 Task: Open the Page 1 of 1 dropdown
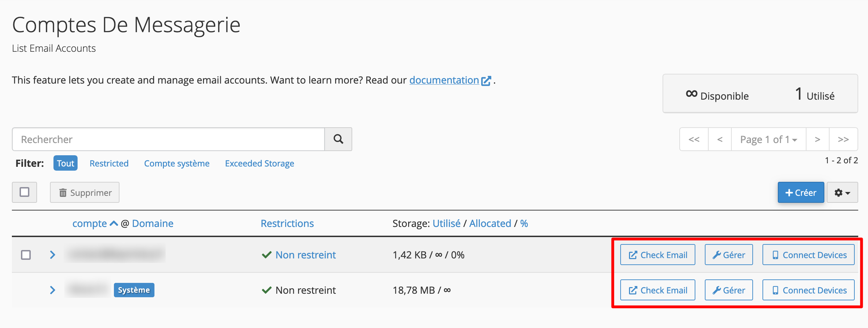click(x=768, y=139)
